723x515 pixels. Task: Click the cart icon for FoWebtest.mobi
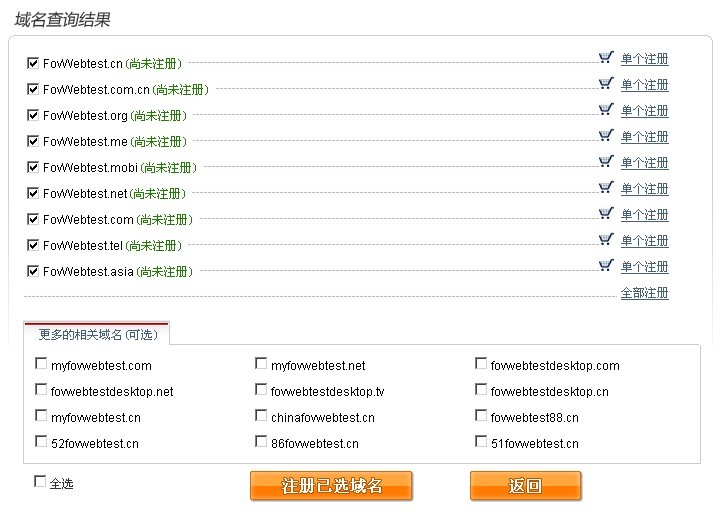click(606, 161)
